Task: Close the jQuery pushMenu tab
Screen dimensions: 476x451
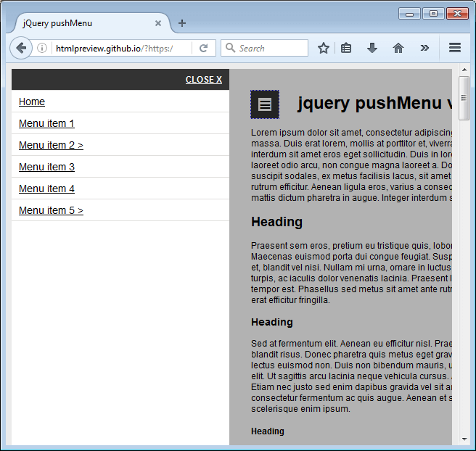Action: (158, 23)
